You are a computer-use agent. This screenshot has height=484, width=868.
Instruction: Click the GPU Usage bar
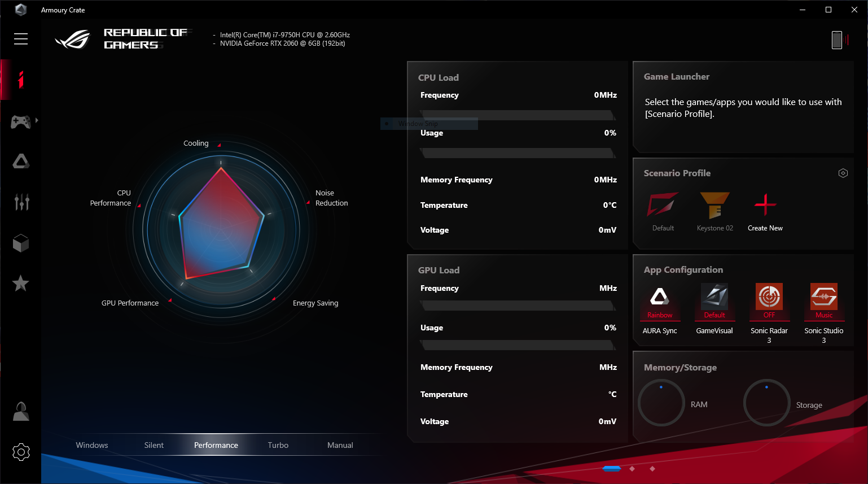[518, 345]
